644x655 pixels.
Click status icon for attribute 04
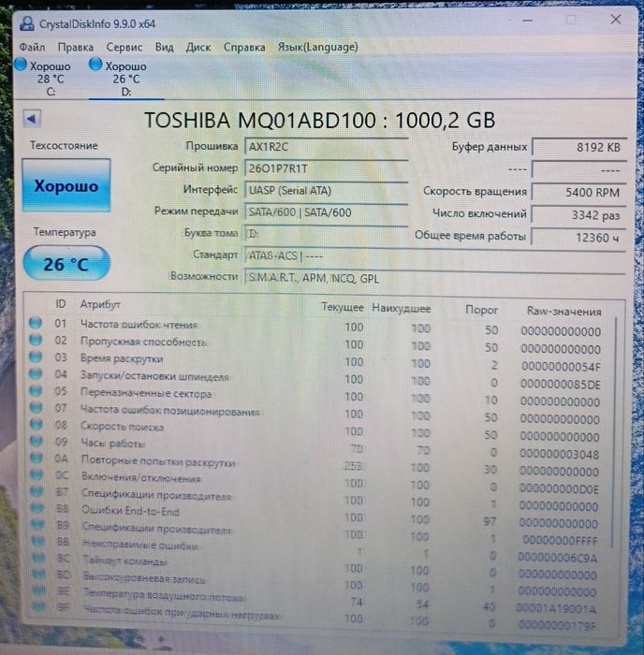pos(36,374)
